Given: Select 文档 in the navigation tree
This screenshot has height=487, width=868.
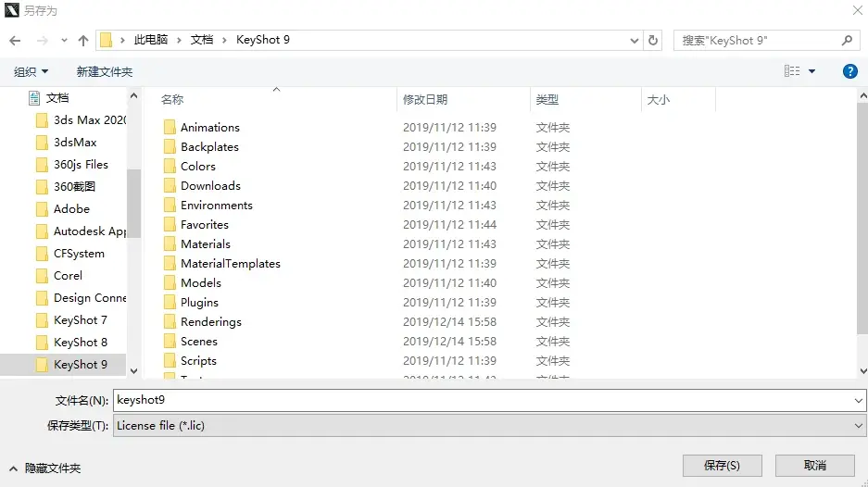Looking at the screenshot, I should point(57,98).
